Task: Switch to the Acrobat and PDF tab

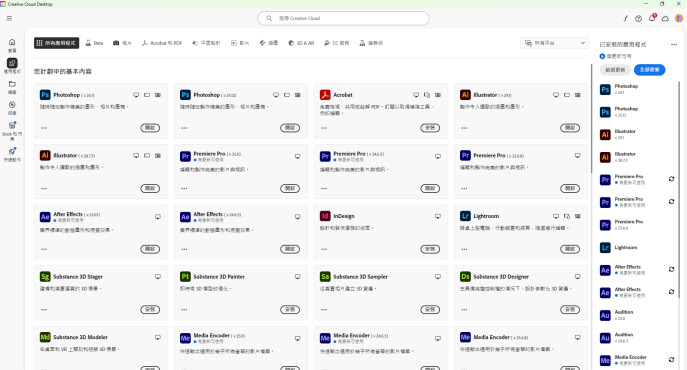Action: pos(162,43)
